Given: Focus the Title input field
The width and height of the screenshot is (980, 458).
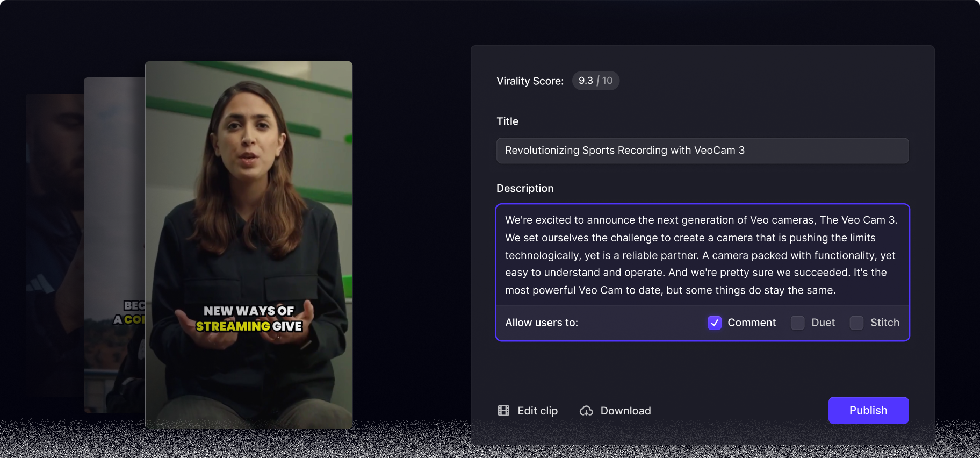Looking at the screenshot, I should click(x=702, y=151).
